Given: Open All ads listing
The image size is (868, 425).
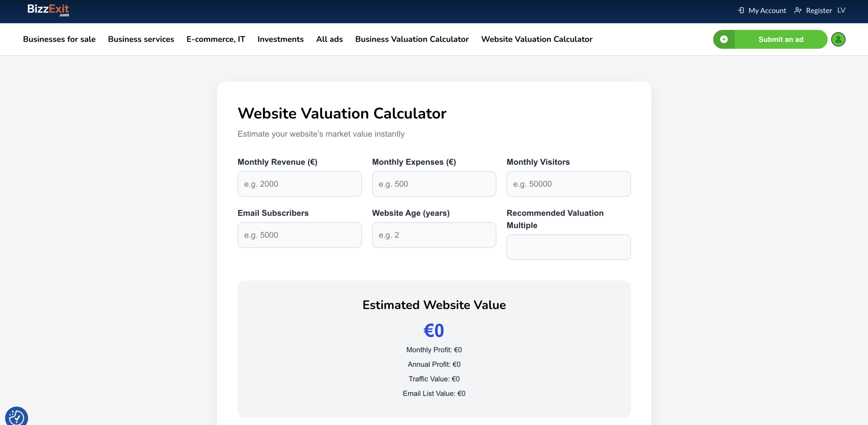Looking at the screenshot, I should (329, 39).
